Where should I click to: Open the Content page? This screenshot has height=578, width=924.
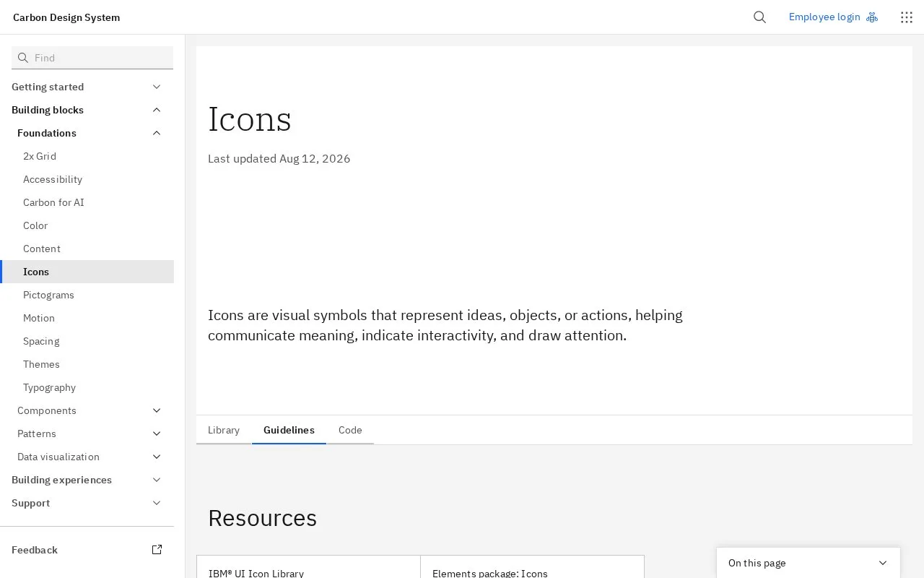(x=87, y=249)
